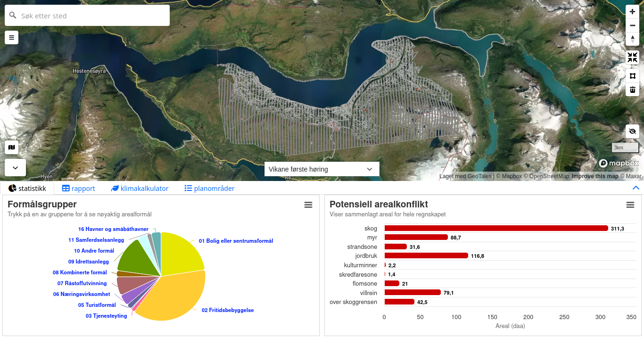Click the Improve this map link

pos(594,176)
